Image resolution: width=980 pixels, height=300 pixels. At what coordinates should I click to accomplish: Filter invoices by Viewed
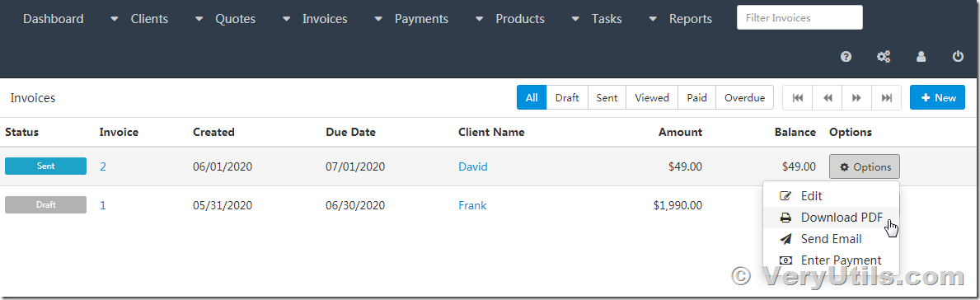point(652,97)
